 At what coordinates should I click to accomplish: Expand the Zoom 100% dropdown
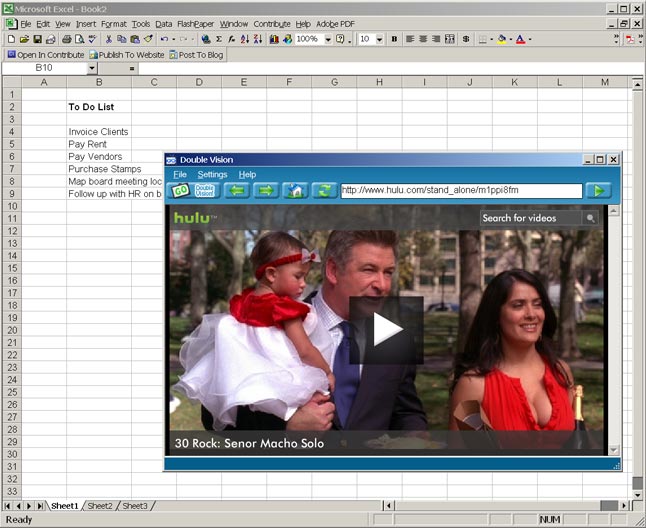click(328, 39)
